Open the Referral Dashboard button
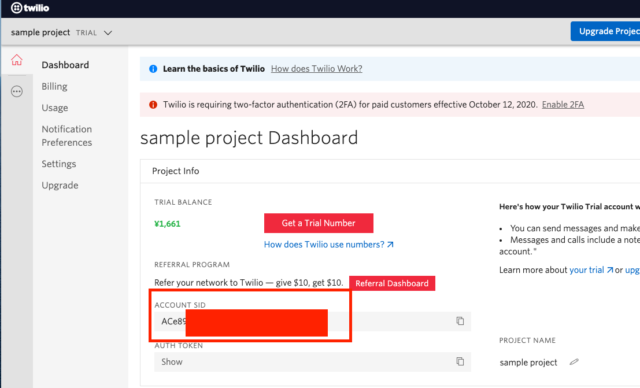Viewport: 640px width, 388px height. tap(392, 283)
